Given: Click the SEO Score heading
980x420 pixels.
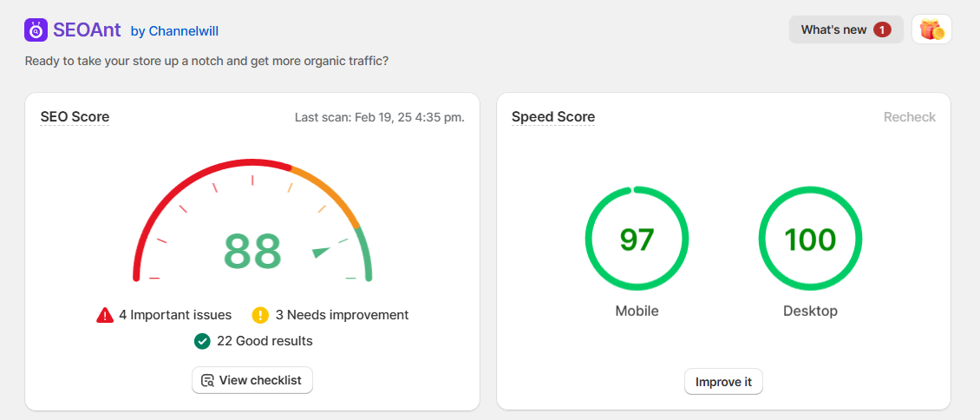Looking at the screenshot, I should pos(75,117).
